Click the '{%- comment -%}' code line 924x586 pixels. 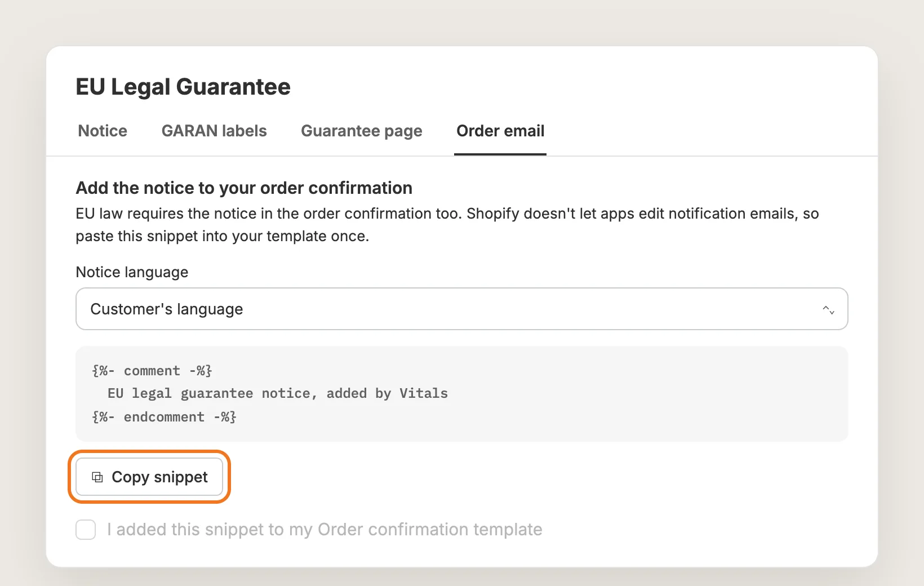point(152,371)
